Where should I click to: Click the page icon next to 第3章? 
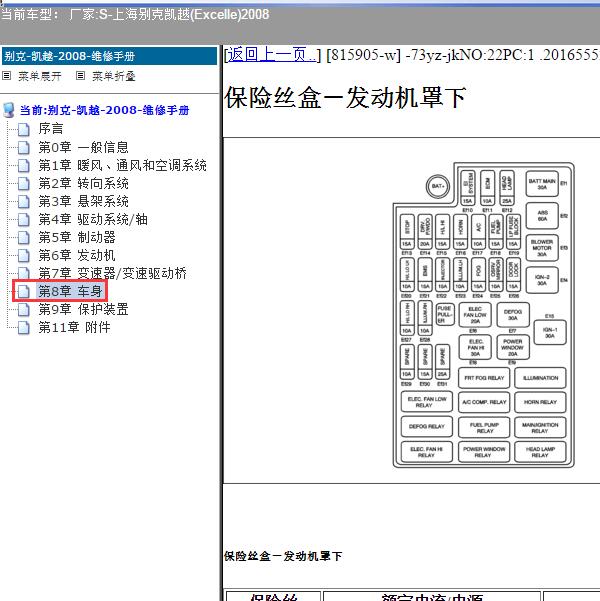point(24,202)
